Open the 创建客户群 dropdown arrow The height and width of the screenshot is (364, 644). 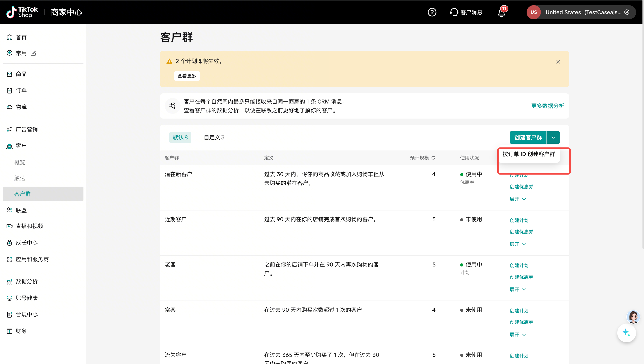point(553,138)
